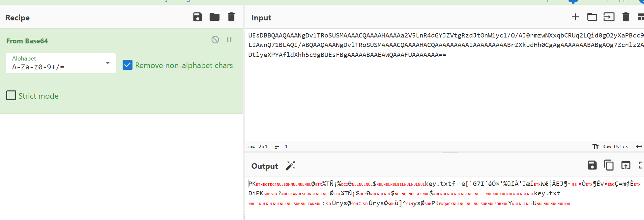Uncheck Remove non-alphabet chars
Image resolution: width=644 pixels, height=220 pixels.
[x=128, y=65]
